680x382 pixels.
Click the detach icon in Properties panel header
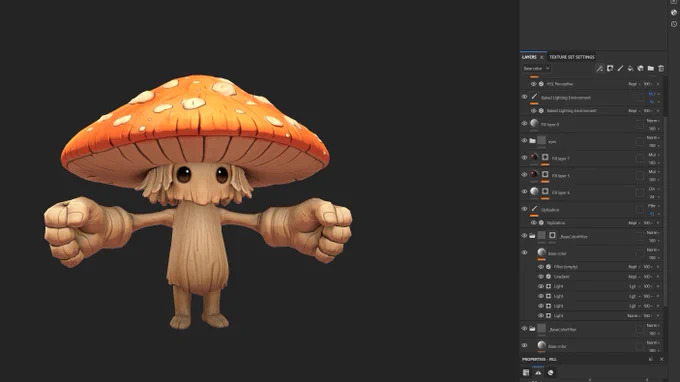click(651, 359)
